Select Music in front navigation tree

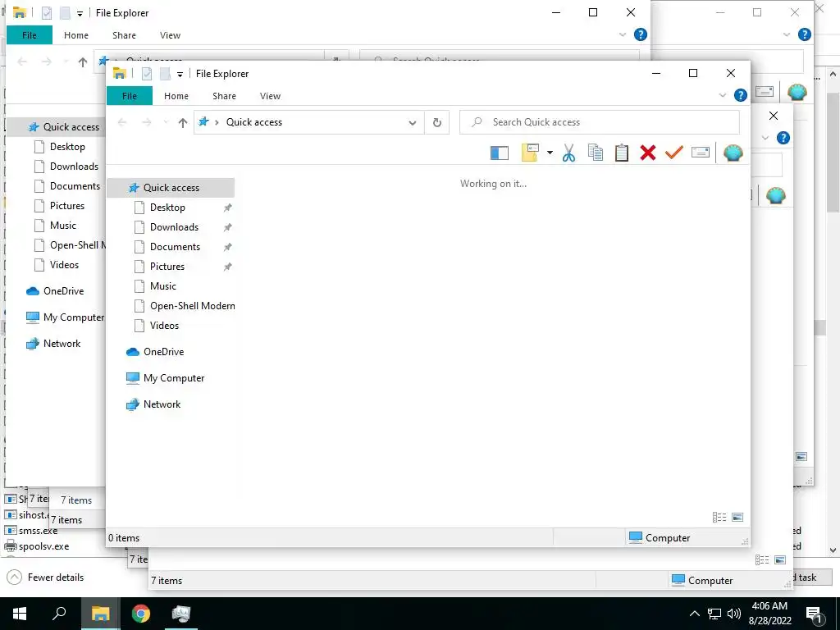point(163,286)
